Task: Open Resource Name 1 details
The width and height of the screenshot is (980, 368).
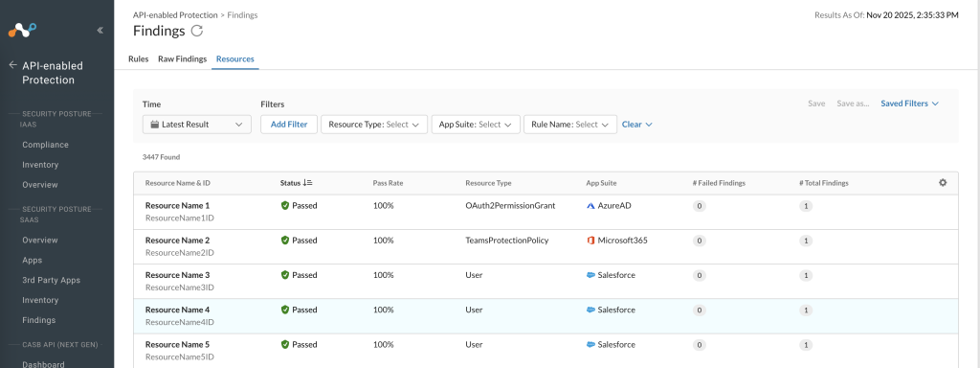Action: coord(177,205)
